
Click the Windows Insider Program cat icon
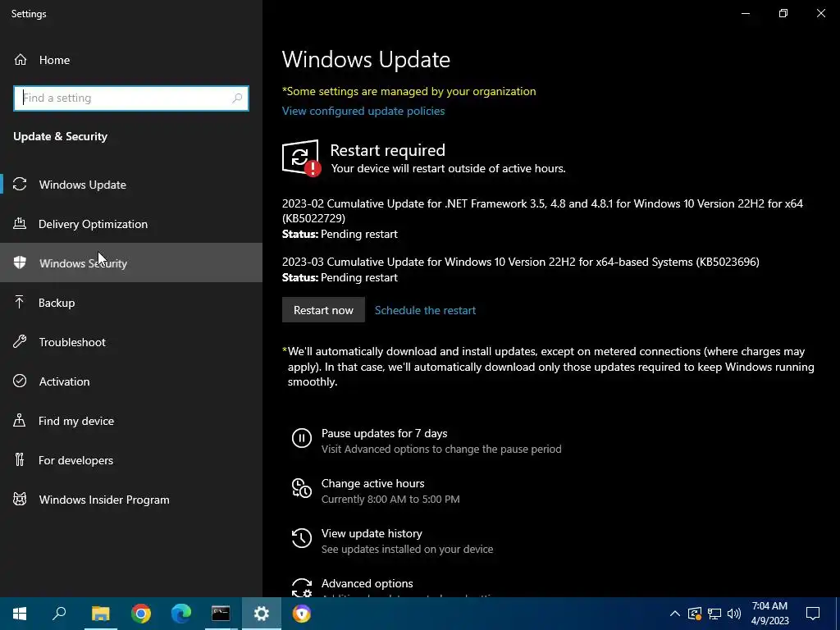point(20,500)
